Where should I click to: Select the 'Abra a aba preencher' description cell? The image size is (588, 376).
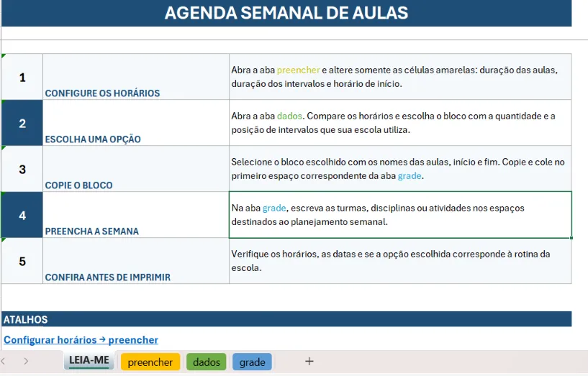(400, 77)
